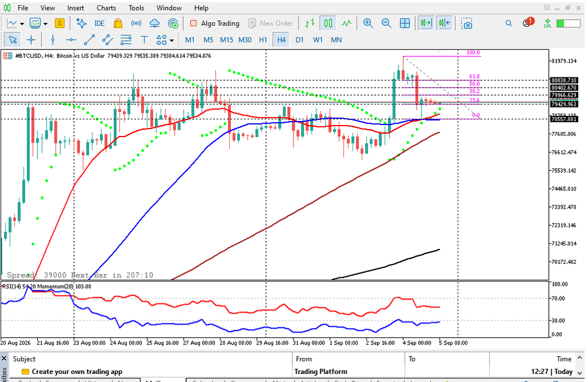This screenshot has height=382, width=588.
Task: Open the File menu
Action: tap(23, 8)
